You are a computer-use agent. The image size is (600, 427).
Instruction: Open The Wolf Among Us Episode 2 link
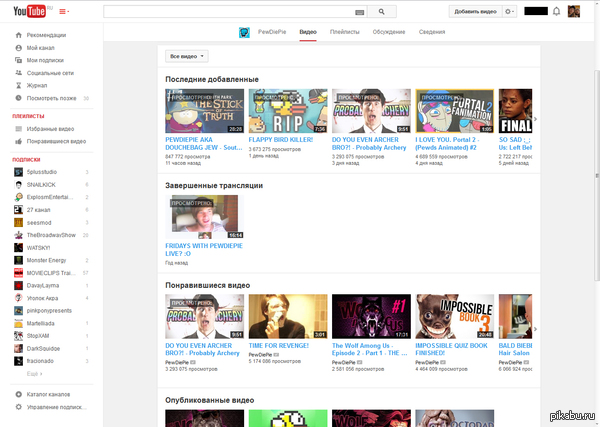[x=369, y=349]
